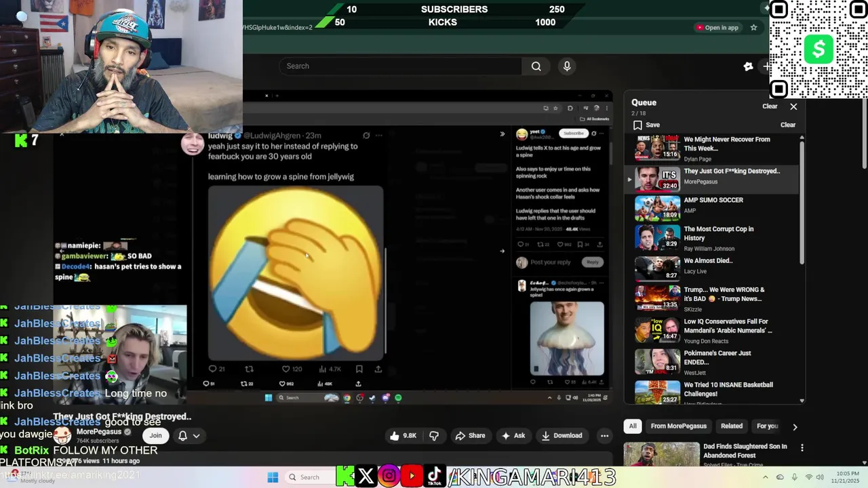Like the video showing 9.8K likes
The width and height of the screenshot is (868, 488).
pos(403,436)
